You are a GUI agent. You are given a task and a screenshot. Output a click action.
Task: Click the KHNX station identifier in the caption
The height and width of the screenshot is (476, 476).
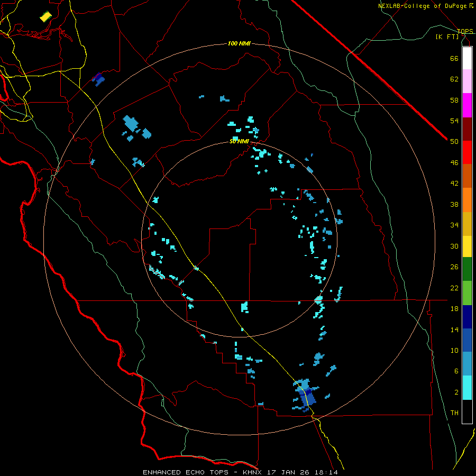(x=253, y=472)
